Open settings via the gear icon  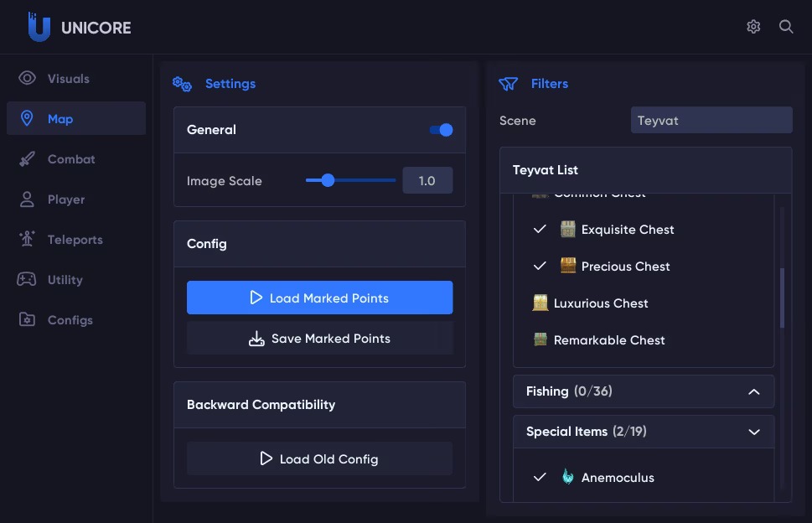[753, 27]
